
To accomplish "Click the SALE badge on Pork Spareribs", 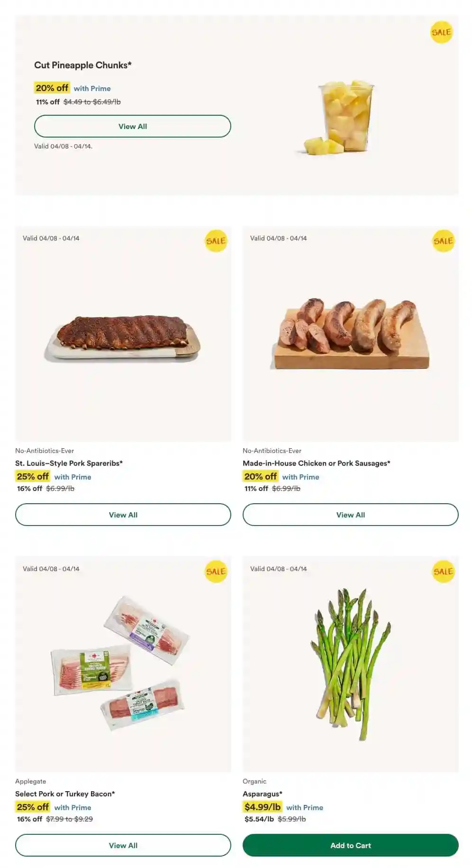I will click(x=216, y=241).
